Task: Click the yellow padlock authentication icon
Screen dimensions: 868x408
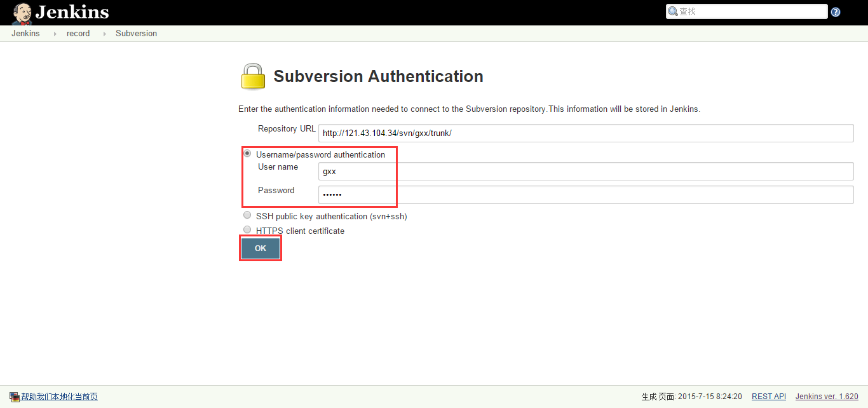Action: (x=253, y=76)
